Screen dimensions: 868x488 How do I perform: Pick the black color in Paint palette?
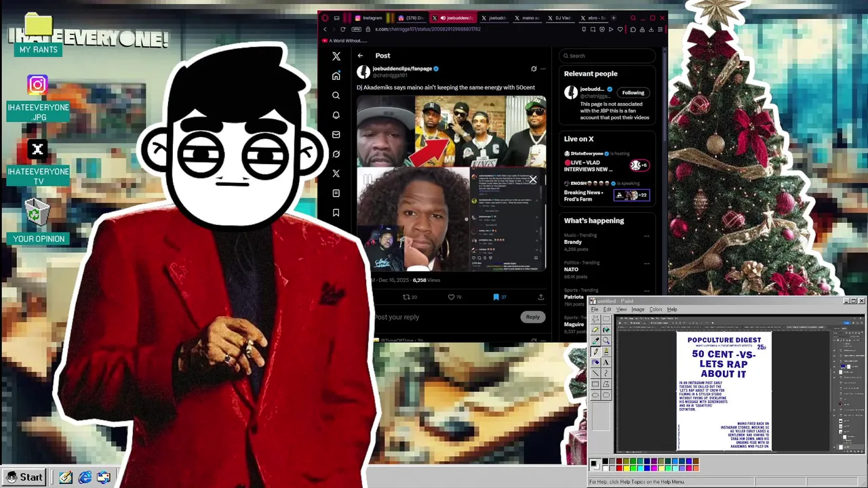coord(606,462)
